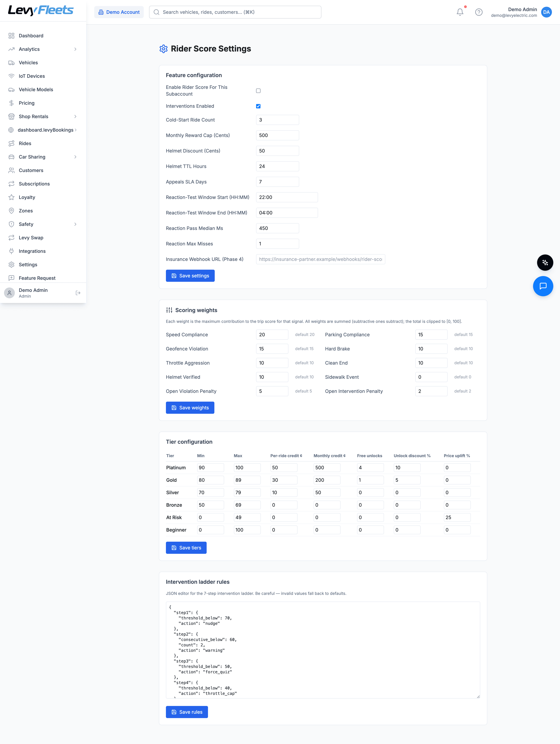The image size is (560, 744).
Task: Click the Customers people icon
Action: [x=11, y=170]
